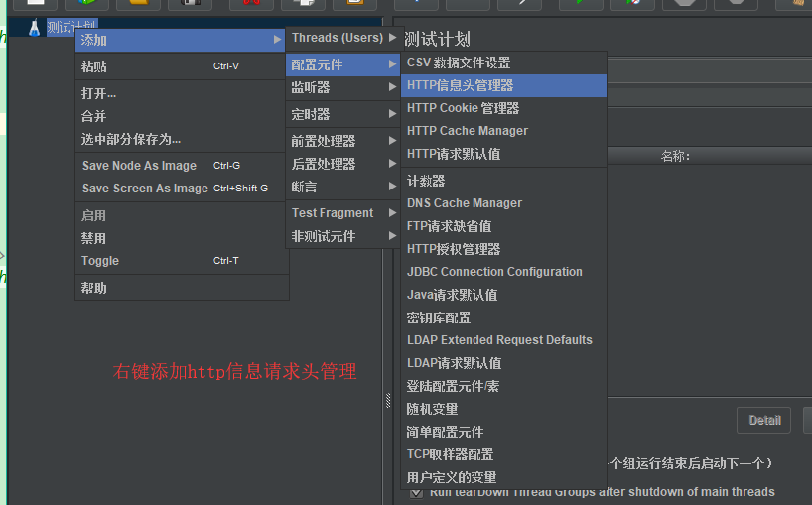The height and width of the screenshot is (505, 812).
Task: Select HTTP请求默认值 entry
Action: point(503,154)
